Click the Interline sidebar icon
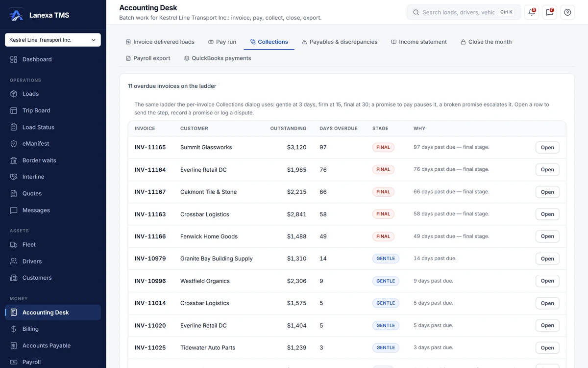Viewport: 588px width, 368px height. (x=14, y=177)
